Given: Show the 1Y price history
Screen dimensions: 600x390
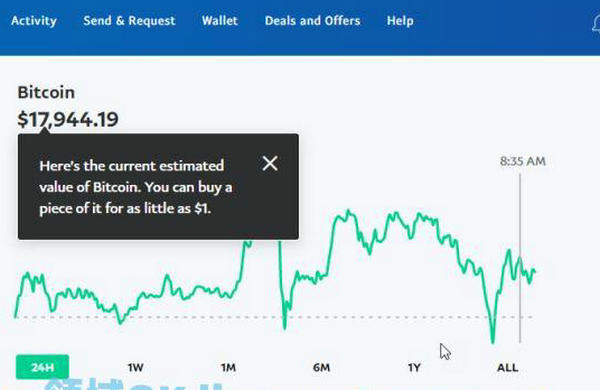Looking at the screenshot, I should point(414,367).
